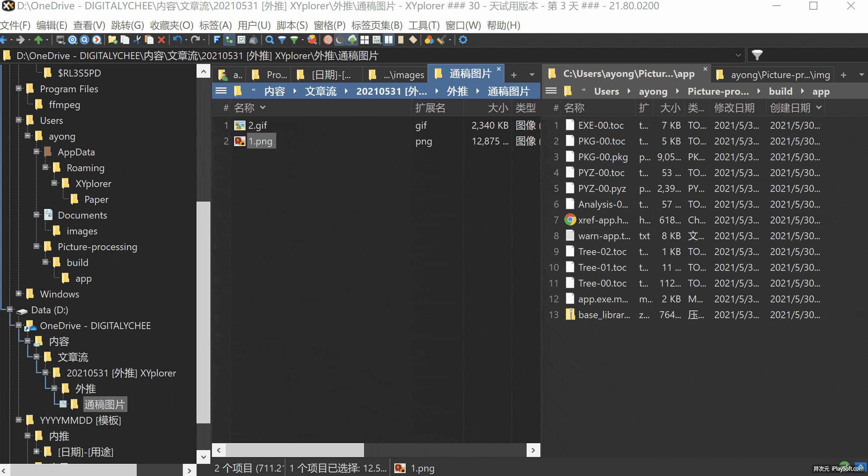Open the drives computer icon in toolbar
Screen dimensions: 868x476
[x=60, y=40]
